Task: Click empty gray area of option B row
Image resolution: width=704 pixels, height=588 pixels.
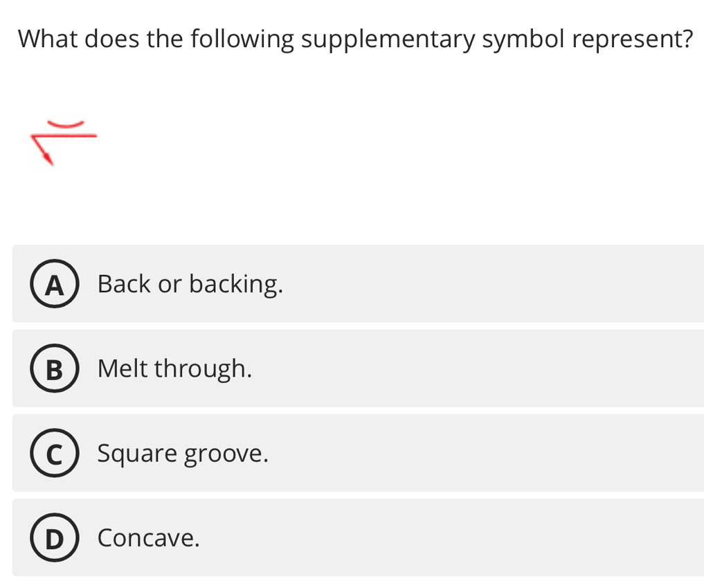Action: (x=485, y=369)
